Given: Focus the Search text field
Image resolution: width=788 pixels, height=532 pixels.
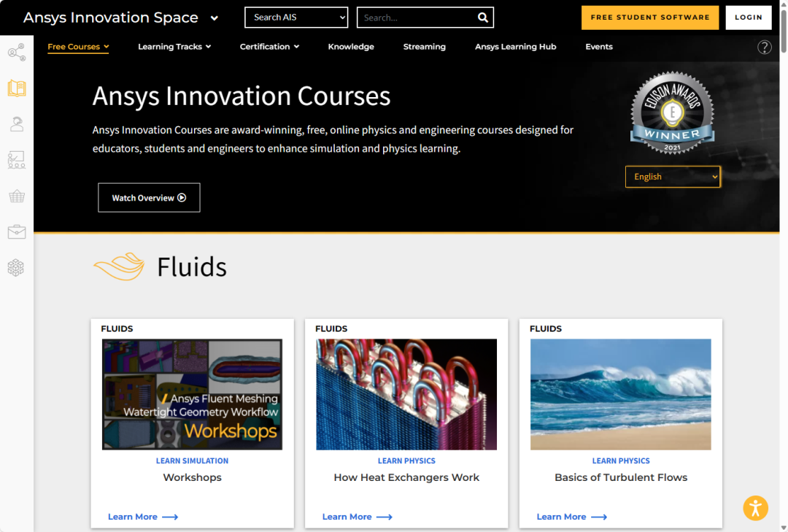Looking at the screenshot, I should [x=417, y=18].
